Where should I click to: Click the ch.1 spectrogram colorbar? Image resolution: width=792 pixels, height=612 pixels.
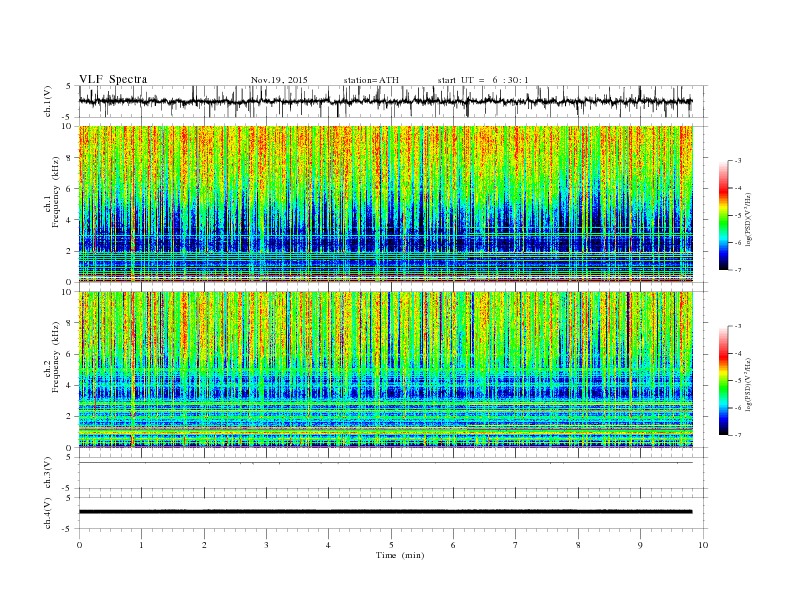(x=723, y=216)
